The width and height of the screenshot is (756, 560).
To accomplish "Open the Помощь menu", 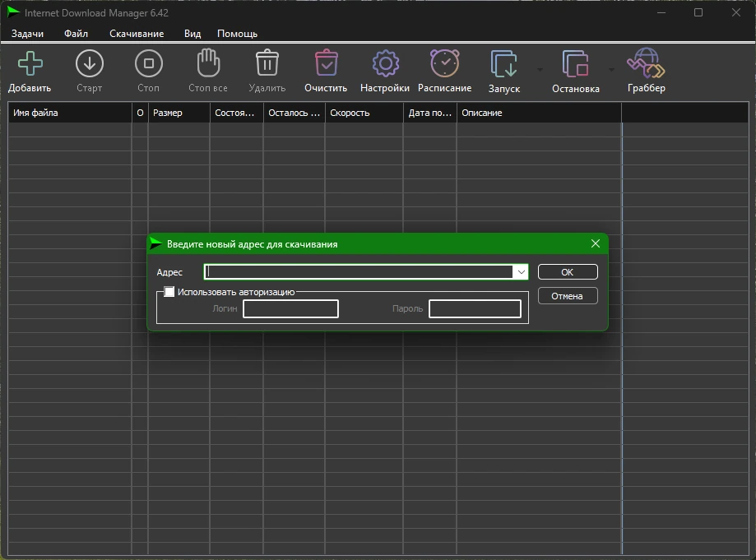I will coord(237,34).
